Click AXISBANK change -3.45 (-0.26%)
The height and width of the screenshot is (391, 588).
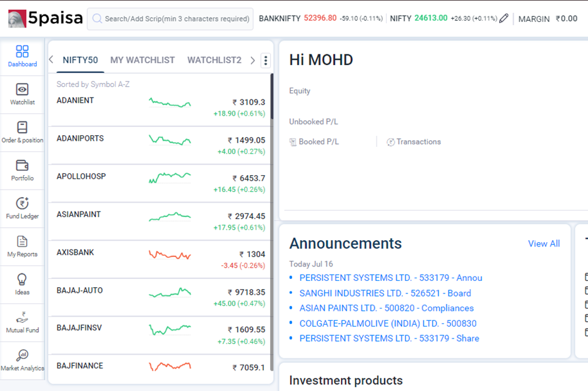tap(243, 265)
